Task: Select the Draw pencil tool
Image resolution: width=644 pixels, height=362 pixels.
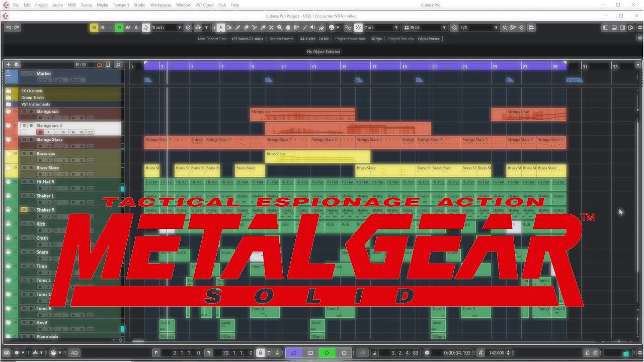Action: 237,28
